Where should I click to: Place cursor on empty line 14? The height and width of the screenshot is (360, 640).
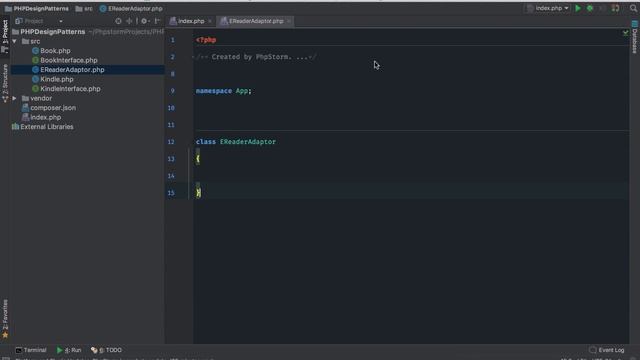click(x=411, y=176)
